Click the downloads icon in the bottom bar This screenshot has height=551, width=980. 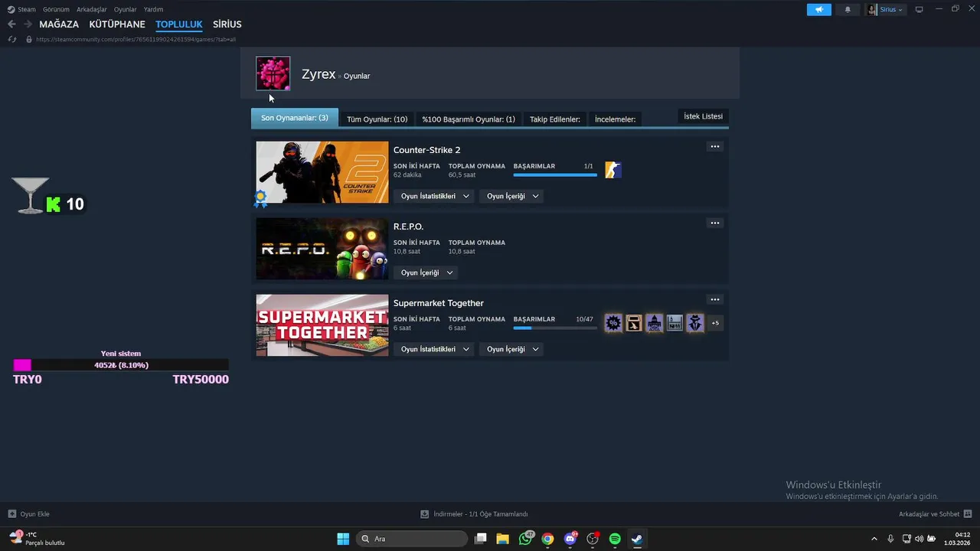pos(425,514)
